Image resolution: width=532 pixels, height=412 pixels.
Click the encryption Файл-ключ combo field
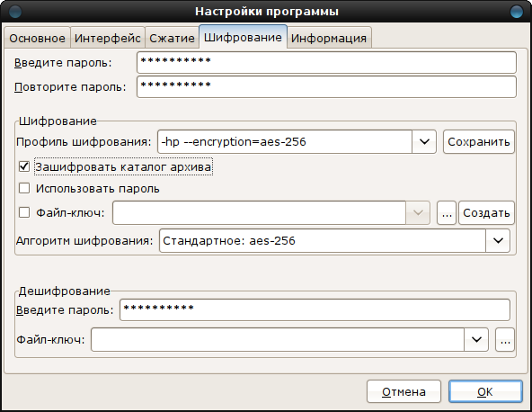[259, 212]
